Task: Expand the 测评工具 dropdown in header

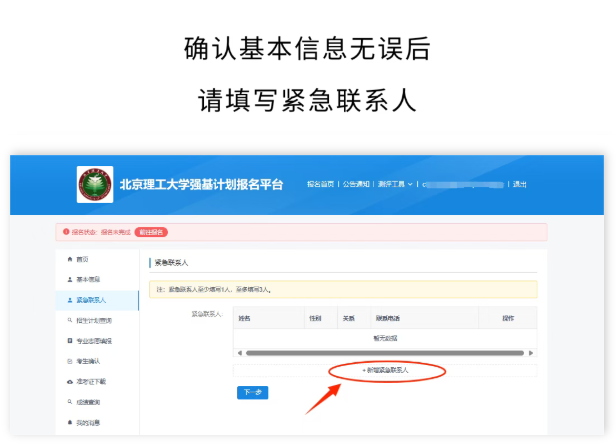Action: 395,184
